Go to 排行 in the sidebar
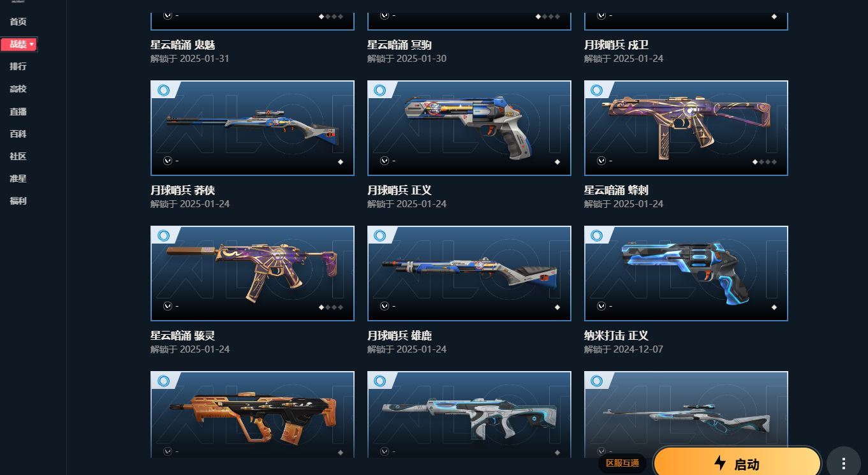This screenshot has height=475, width=868. pos(18,66)
